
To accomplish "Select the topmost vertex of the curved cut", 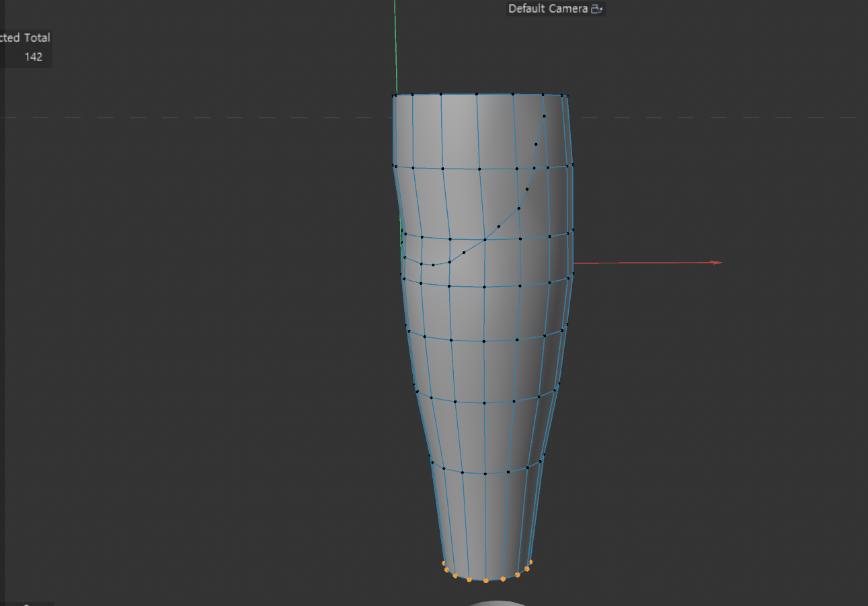I will [544, 116].
